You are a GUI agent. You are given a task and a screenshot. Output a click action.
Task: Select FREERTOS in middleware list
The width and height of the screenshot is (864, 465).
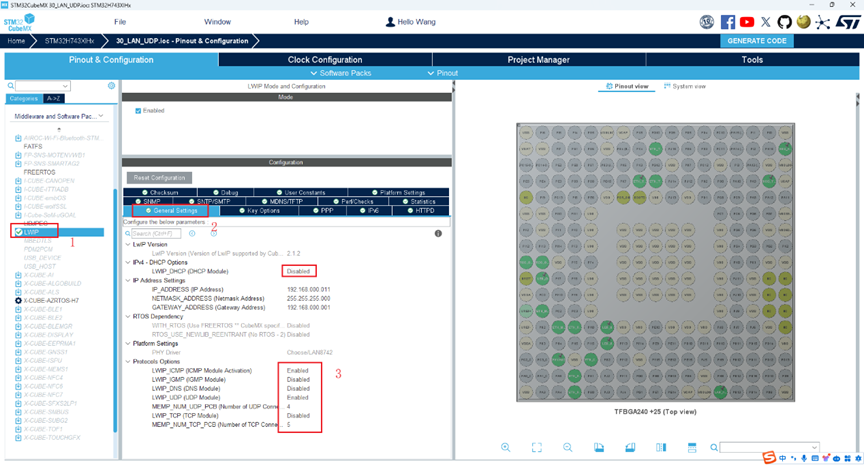(39, 172)
